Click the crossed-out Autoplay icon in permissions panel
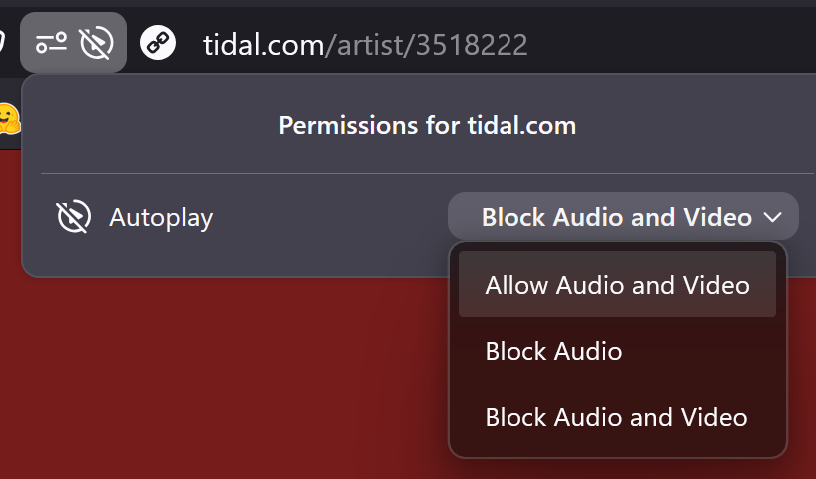The height and width of the screenshot is (479, 816). click(73, 216)
